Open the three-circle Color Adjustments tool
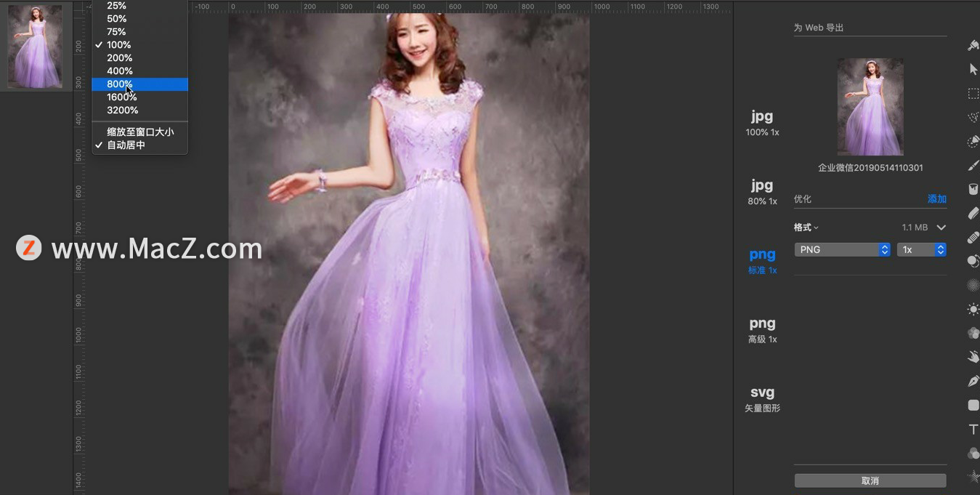 pyautogui.click(x=973, y=333)
